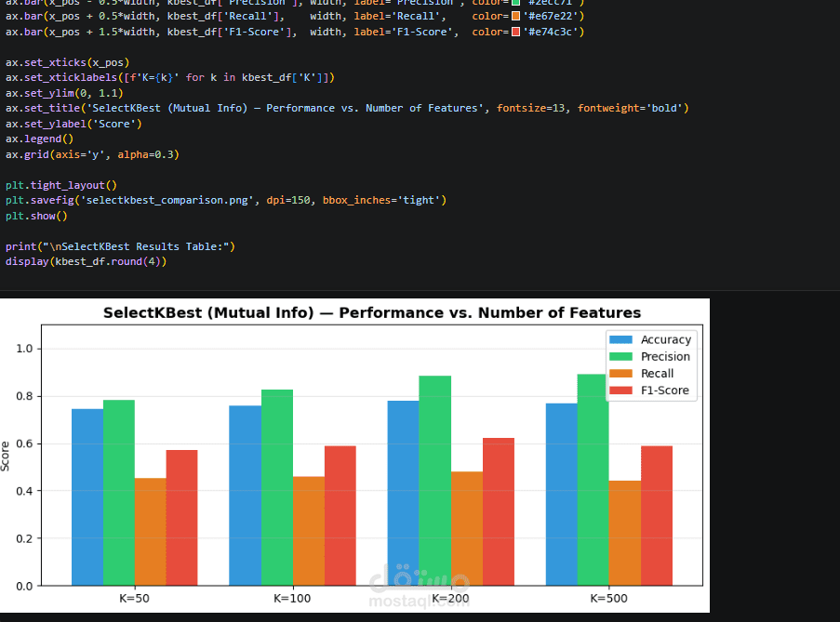The height and width of the screenshot is (622, 840).
Task: Click the K=50 x-axis tick label
Action: pos(135,599)
